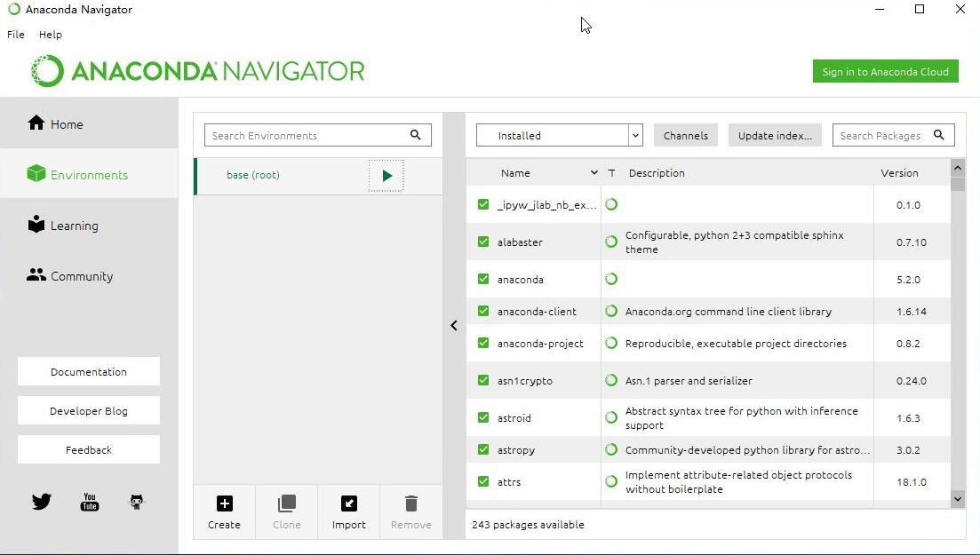
Task: Click the type icon for asn1crypto
Action: click(611, 381)
